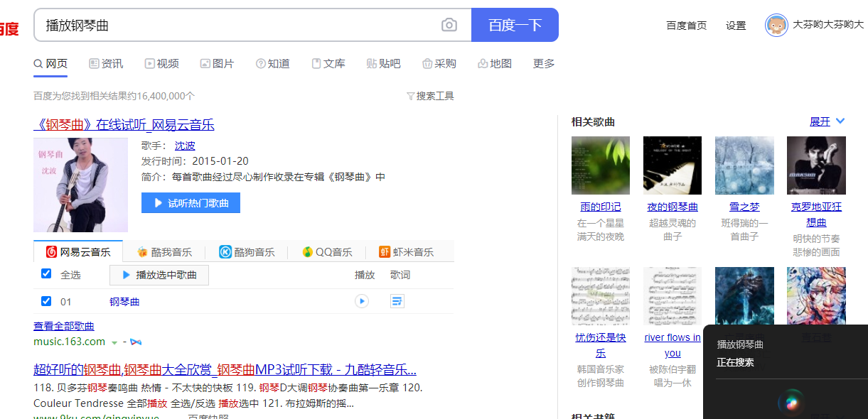Click the QQ音乐 logo icon
The width and height of the screenshot is (868, 419).
click(307, 252)
